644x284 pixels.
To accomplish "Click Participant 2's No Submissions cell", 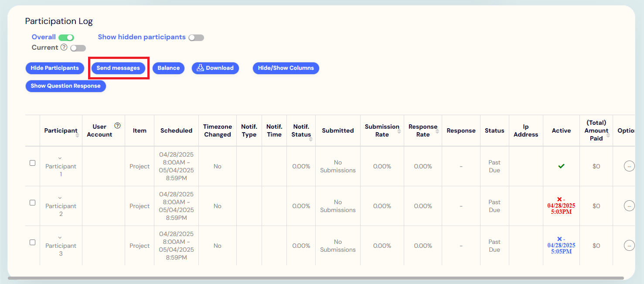I will coord(338,206).
